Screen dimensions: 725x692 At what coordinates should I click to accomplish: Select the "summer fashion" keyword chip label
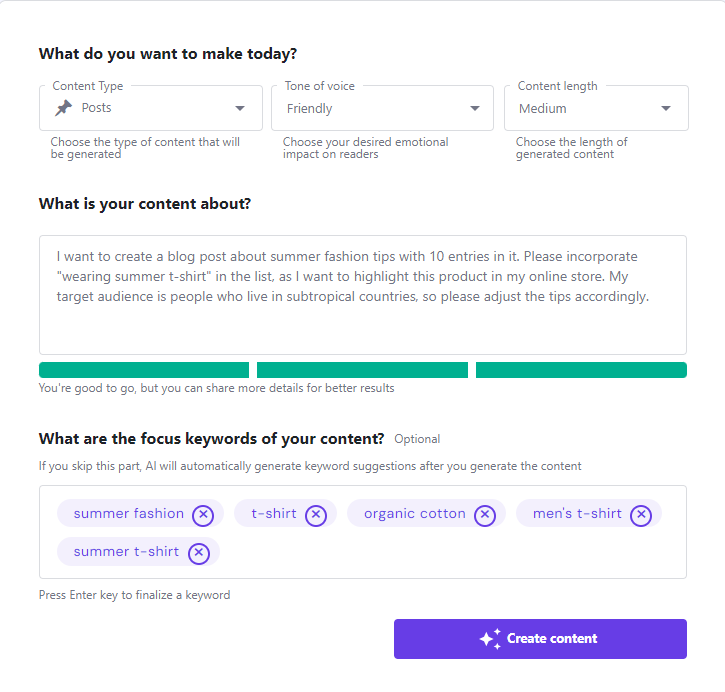pos(129,514)
